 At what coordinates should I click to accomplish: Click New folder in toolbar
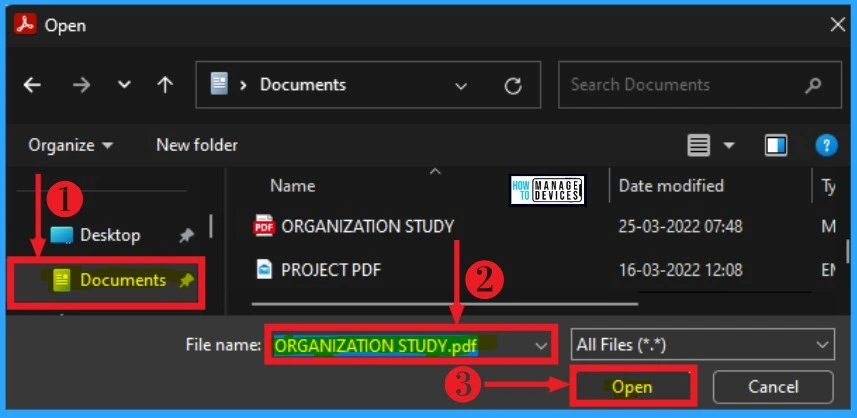click(x=197, y=146)
